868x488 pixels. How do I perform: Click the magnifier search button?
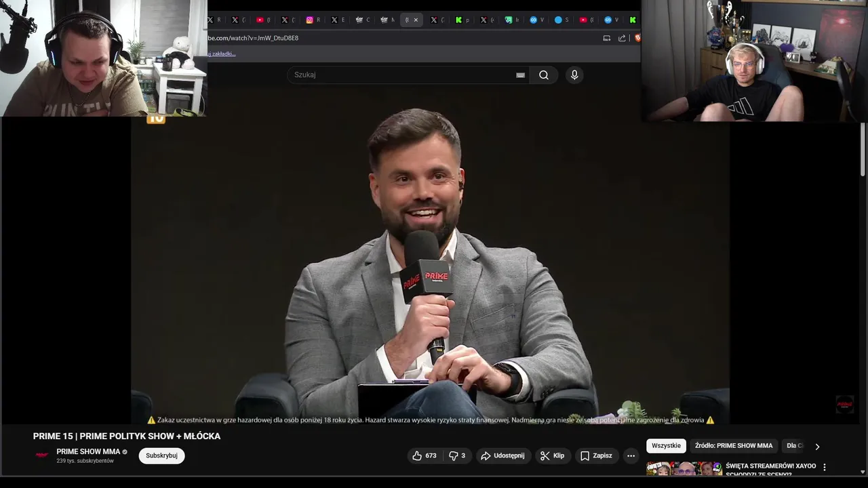(x=544, y=75)
